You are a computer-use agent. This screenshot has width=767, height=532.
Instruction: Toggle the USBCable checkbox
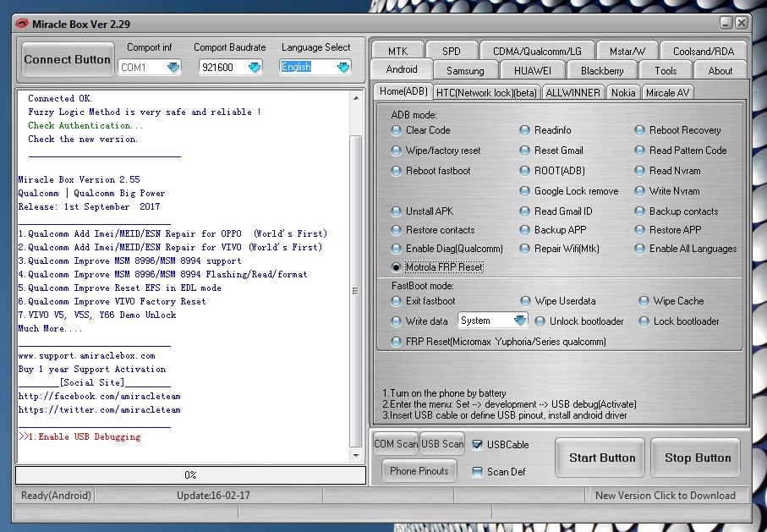coord(478,445)
